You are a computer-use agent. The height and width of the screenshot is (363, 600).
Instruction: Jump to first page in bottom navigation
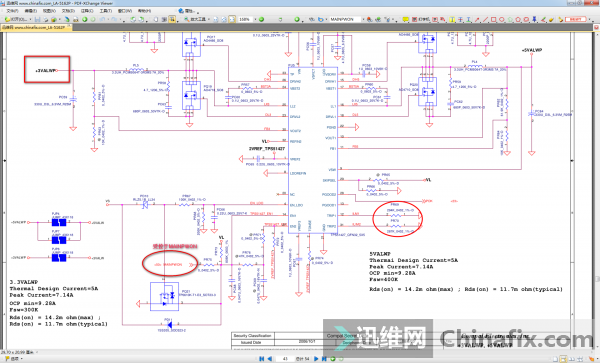(262, 359)
